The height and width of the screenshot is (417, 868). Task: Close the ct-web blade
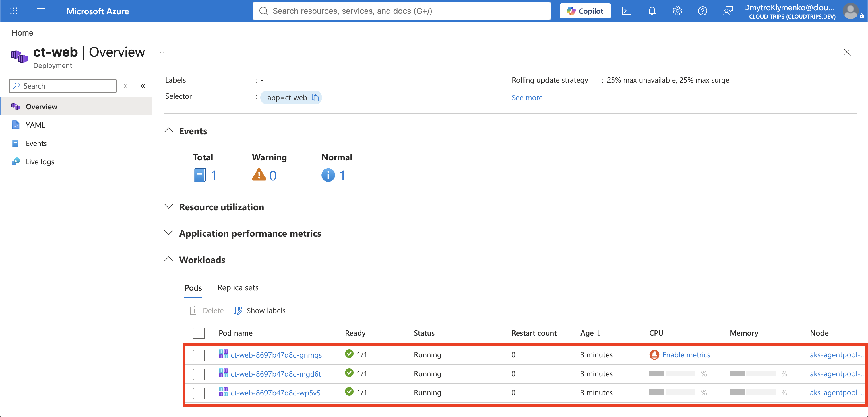pyautogui.click(x=847, y=52)
